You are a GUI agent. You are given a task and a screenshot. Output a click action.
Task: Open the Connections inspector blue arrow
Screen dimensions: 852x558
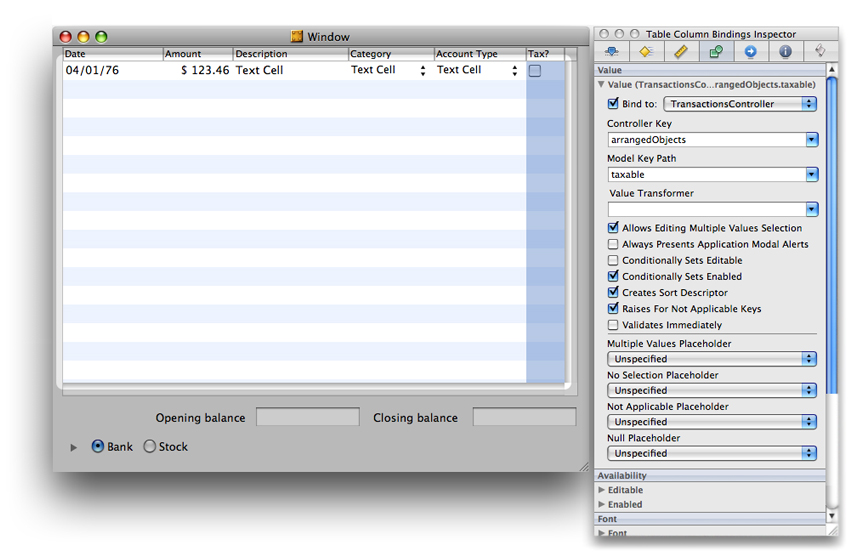pyautogui.click(x=750, y=51)
